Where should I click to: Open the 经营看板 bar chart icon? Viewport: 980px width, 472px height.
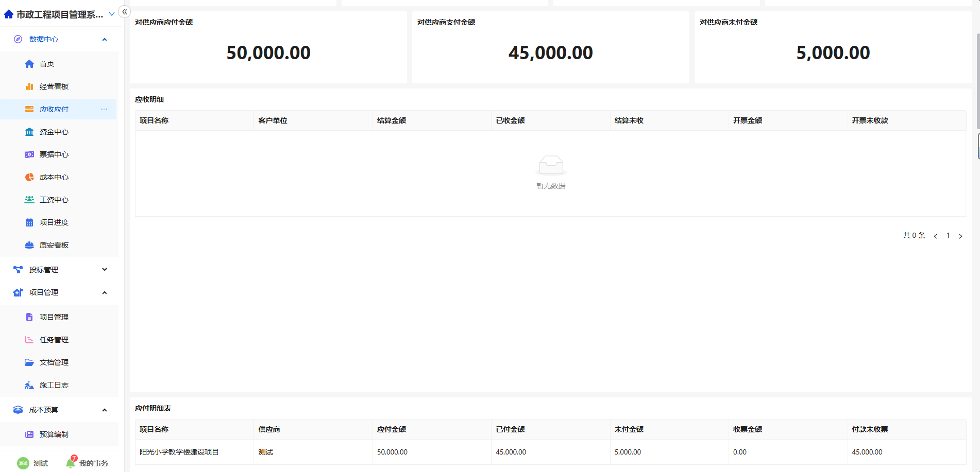pos(29,86)
